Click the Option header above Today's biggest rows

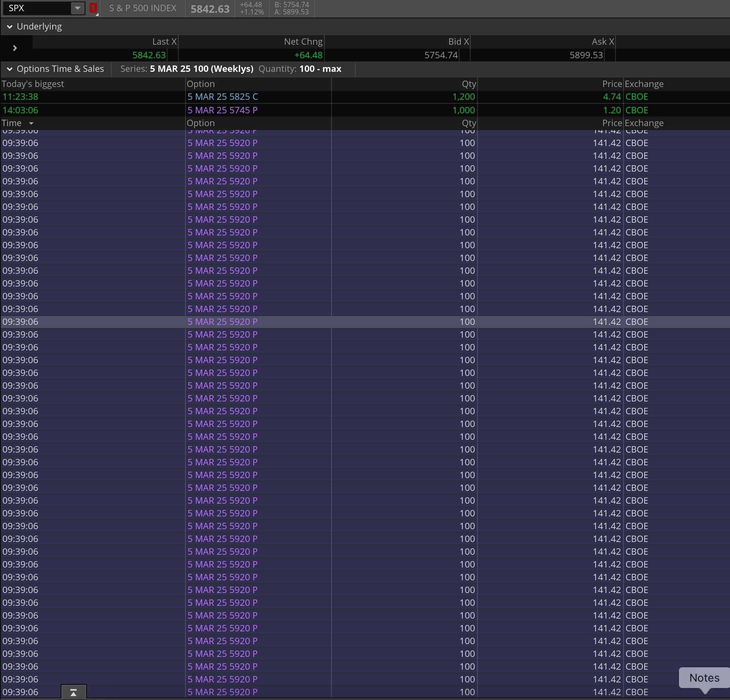(201, 84)
